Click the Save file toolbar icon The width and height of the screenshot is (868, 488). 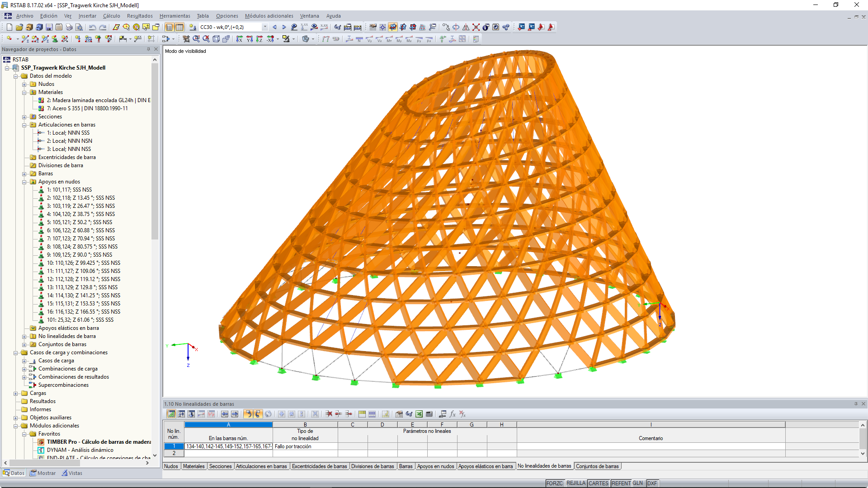tap(49, 27)
